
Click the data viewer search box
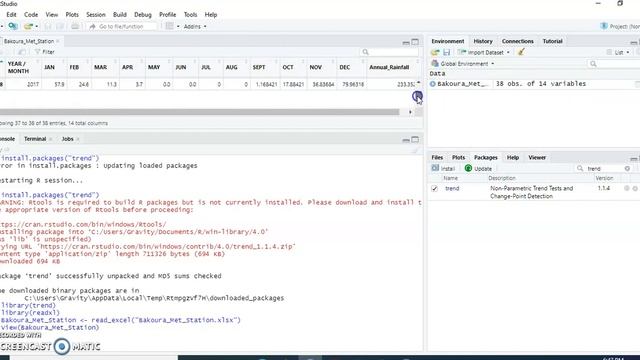(390, 52)
